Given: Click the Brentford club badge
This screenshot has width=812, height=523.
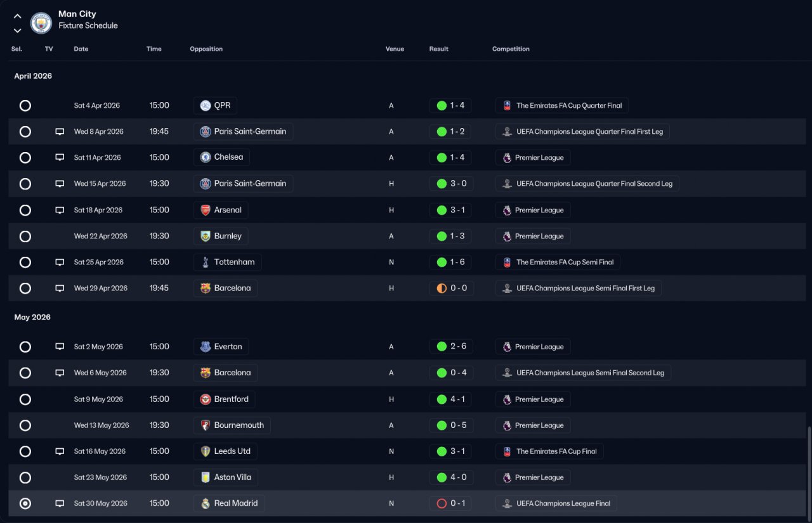Looking at the screenshot, I should (205, 399).
